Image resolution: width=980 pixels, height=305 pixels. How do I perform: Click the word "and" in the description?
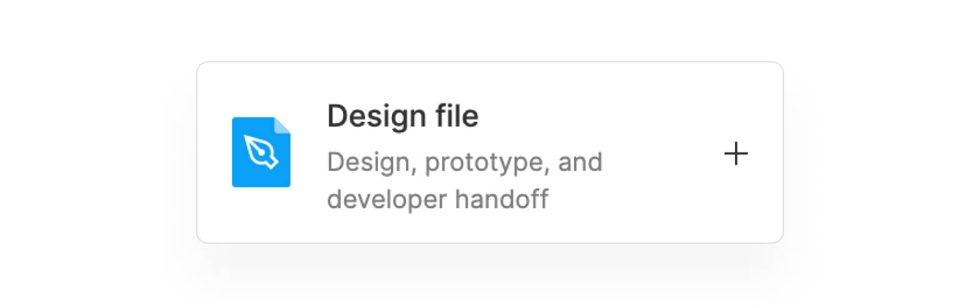click(x=579, y=162)
